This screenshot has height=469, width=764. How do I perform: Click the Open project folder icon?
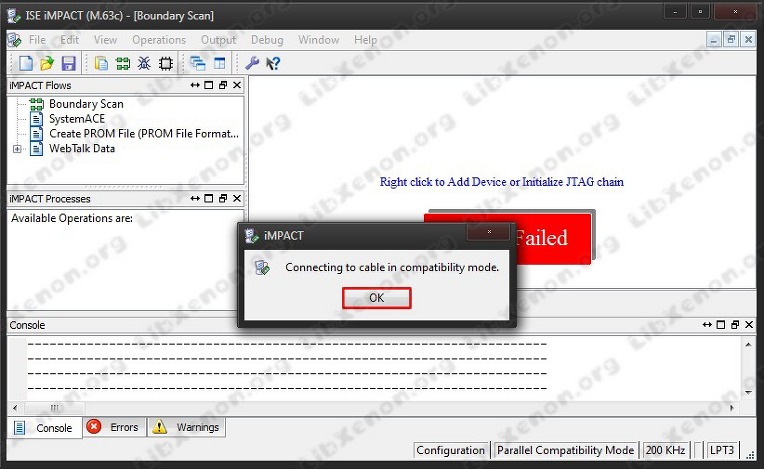click(x=47, y=63)
